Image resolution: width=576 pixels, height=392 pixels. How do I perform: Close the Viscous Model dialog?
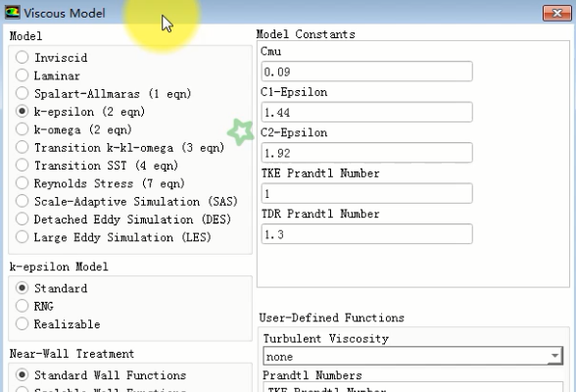(556, 13)
